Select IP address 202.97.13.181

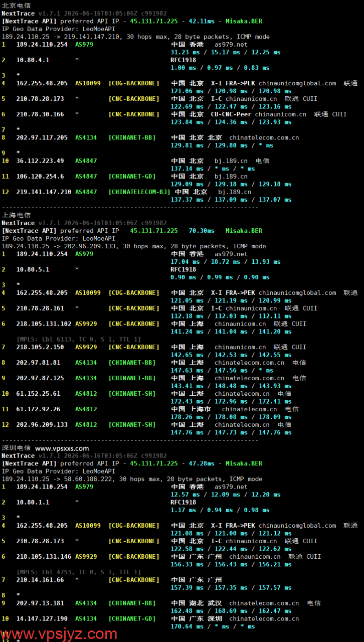pyautogui.click(x=40, y=603)
